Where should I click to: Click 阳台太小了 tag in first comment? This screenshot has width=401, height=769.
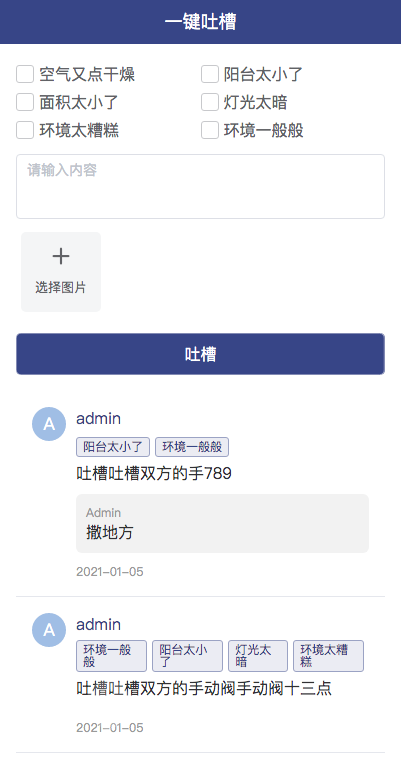113,447
